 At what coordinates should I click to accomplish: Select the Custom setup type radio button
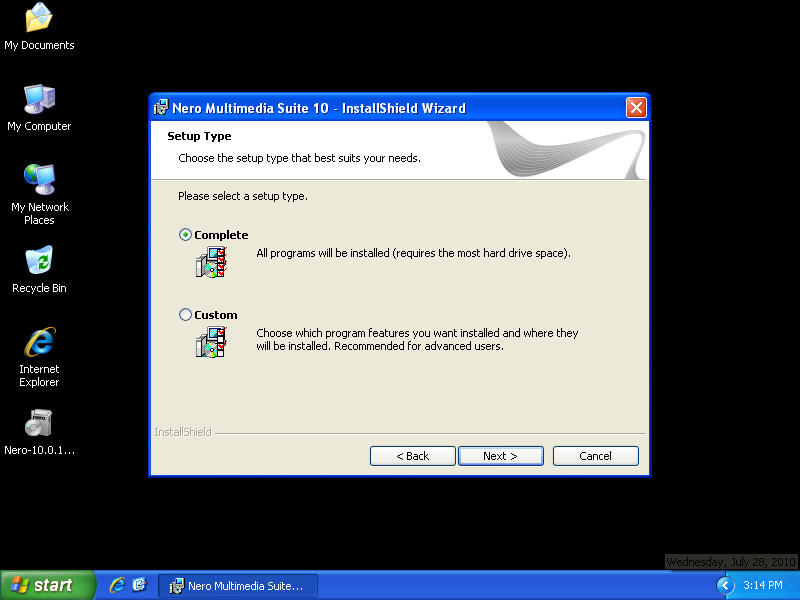coord(185,314)
